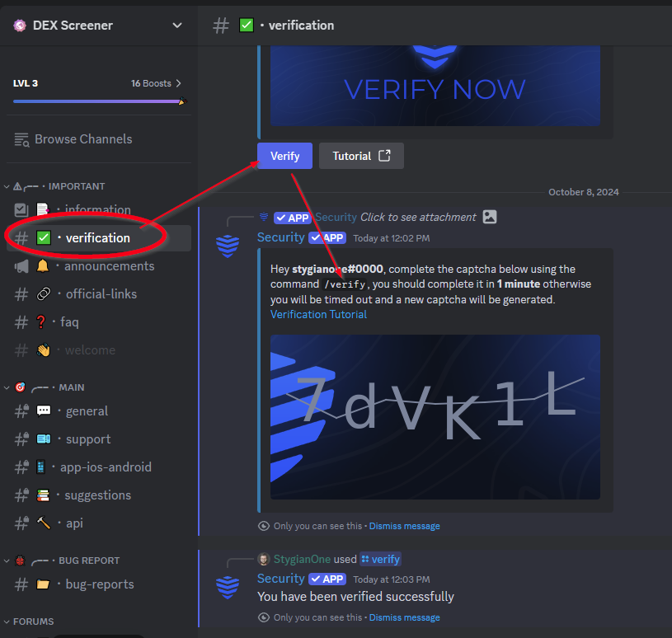Open the official-links channel
672x638 pixels.
100,294
